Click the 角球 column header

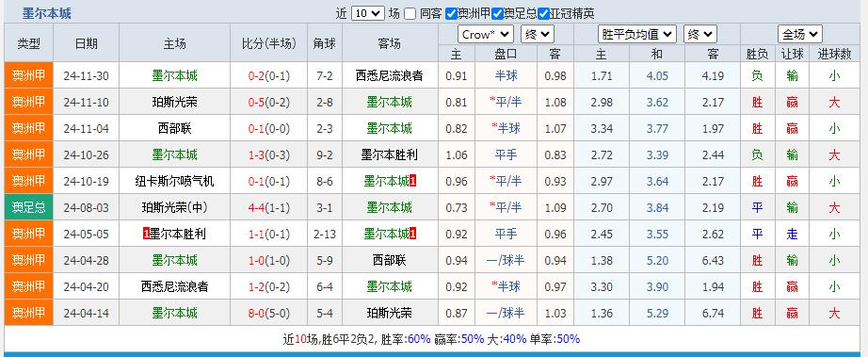(x=325, y=43)
